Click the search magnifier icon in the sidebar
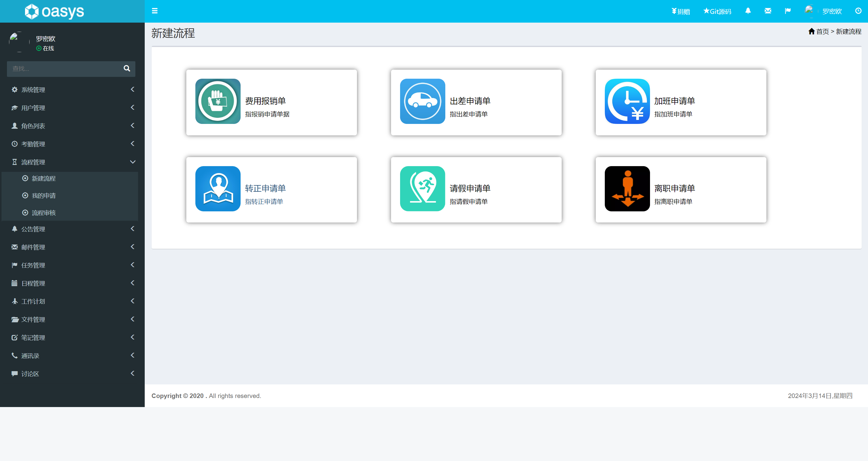Image resolution: width=868 pixels, height=461 pixels. click(x=127, y=68)
